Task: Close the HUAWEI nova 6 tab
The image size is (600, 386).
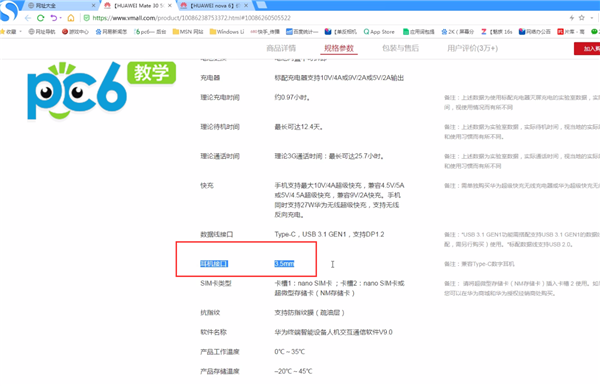Action: 246,5
